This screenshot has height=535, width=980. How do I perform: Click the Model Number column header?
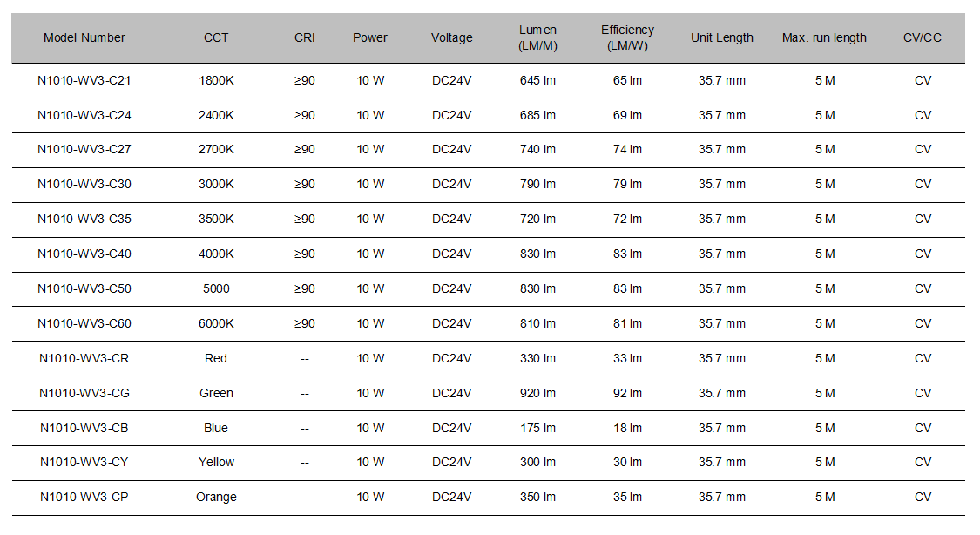point(84,37)
